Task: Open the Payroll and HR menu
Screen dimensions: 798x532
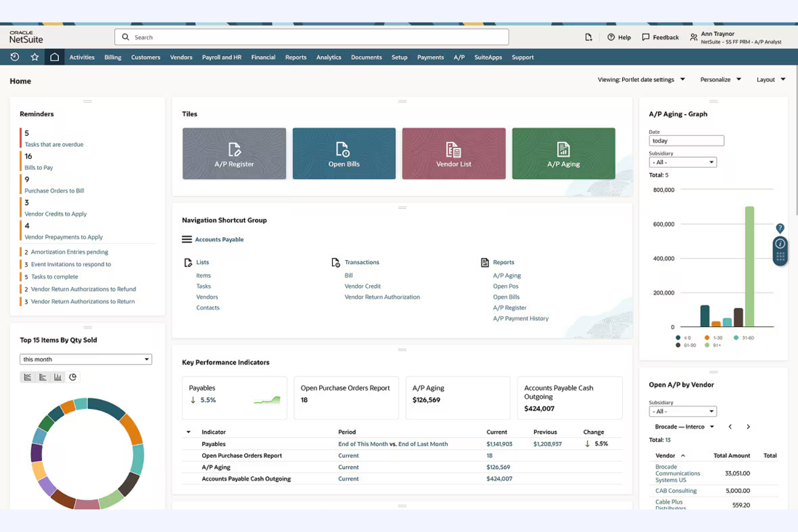Action: (x=222, y=57)
